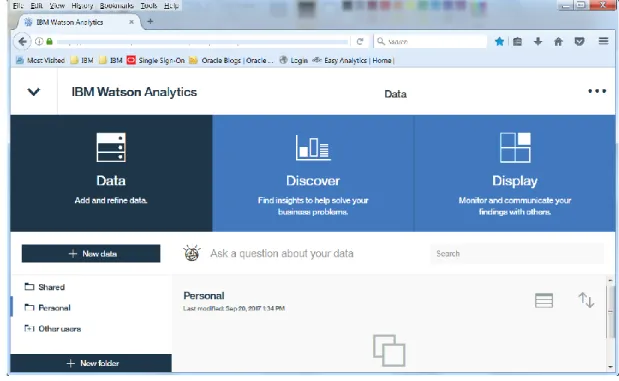Collapse the Watson Analytics header chevron

[x=34, y=92]
